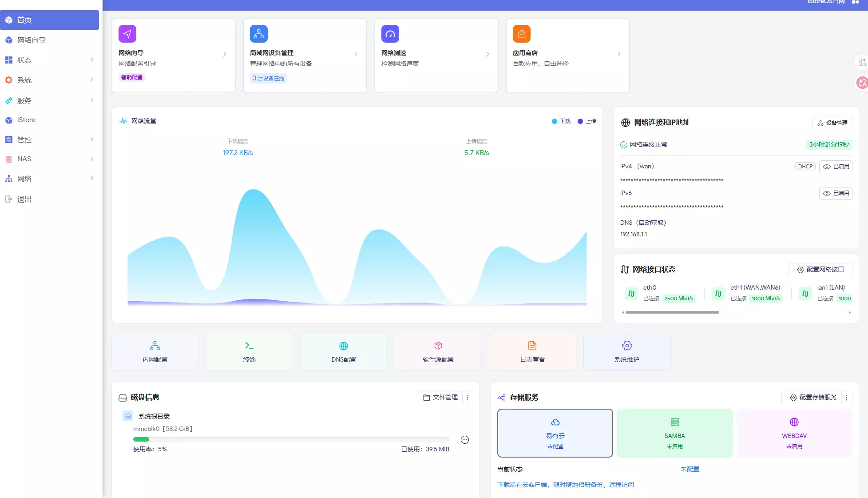Select iStore in the sidebar

tap(26, 120)
